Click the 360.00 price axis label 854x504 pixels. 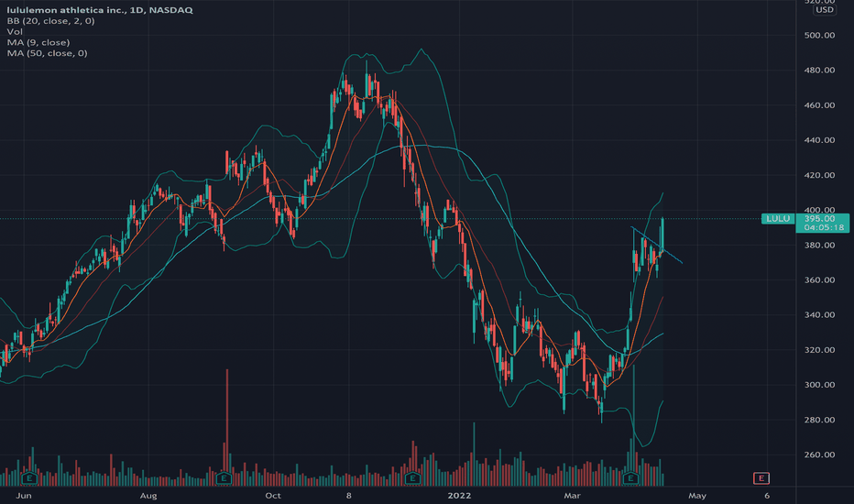tap(819, 280)
